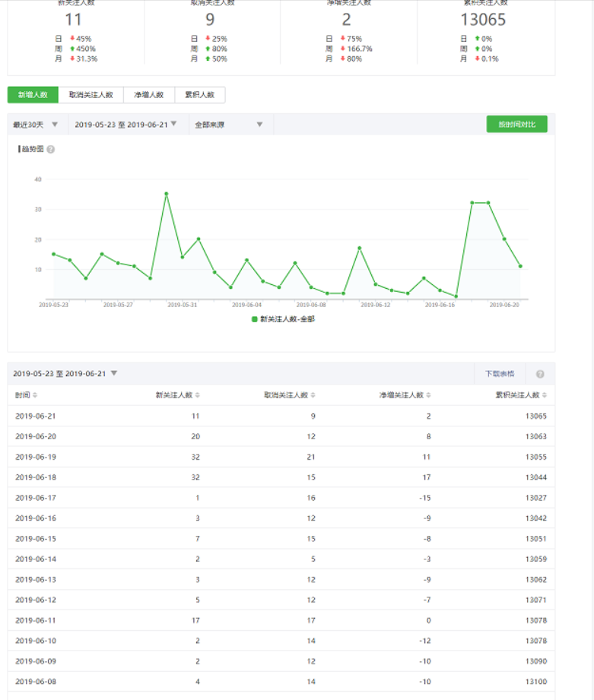Click the 2019-06-08 table row date

36,682
